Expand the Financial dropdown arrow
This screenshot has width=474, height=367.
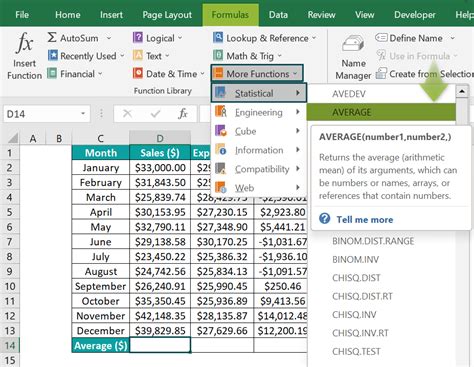coord(100,74)
